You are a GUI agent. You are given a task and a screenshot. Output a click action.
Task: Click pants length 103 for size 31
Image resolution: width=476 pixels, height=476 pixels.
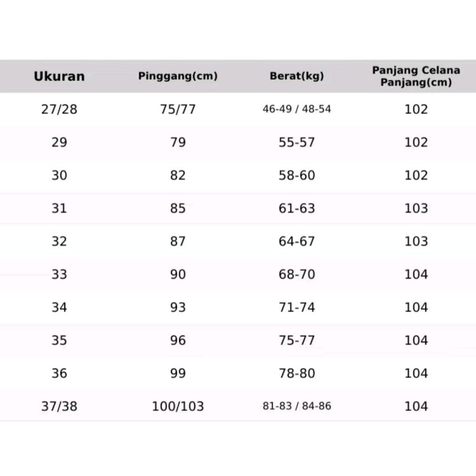416,208
